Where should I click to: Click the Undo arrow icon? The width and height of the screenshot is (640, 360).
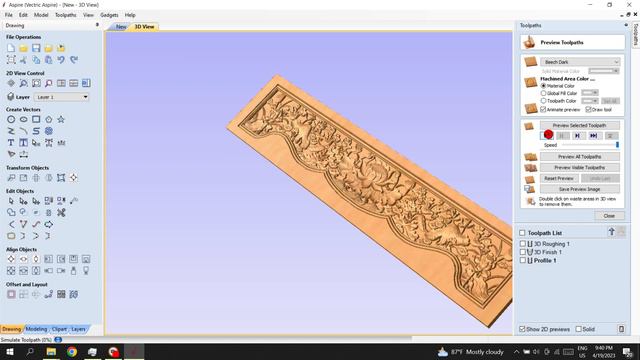61,60
